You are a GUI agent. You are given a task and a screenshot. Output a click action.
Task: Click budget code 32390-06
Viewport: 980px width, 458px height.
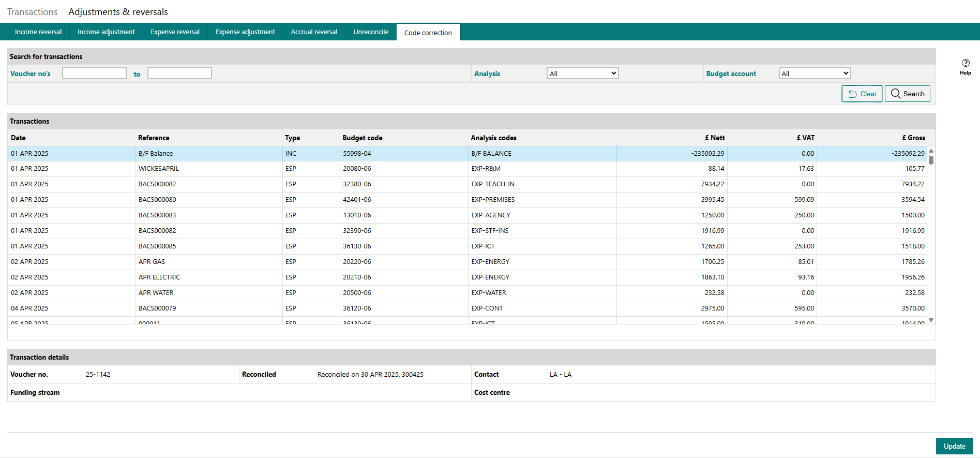click(357, 231)
